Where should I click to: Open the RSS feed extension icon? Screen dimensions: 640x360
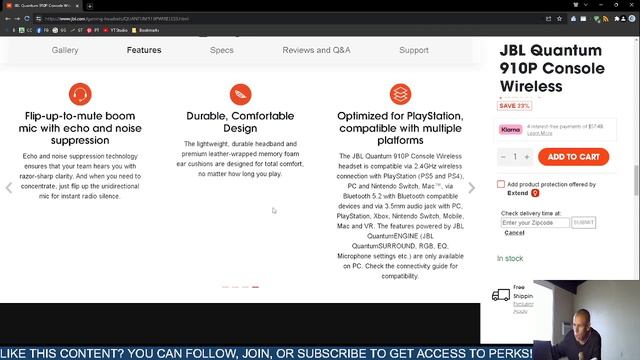(x=606, y=19)
